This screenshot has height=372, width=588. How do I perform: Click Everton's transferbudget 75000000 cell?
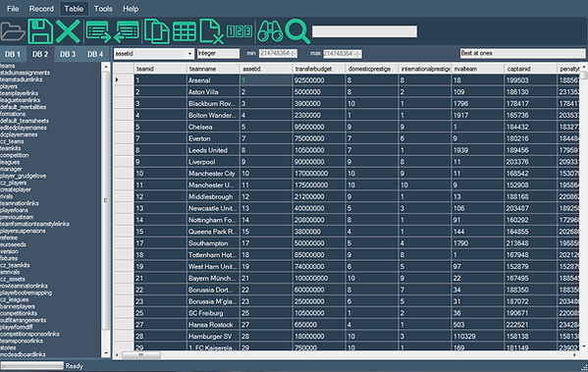[x=319, y=138]
